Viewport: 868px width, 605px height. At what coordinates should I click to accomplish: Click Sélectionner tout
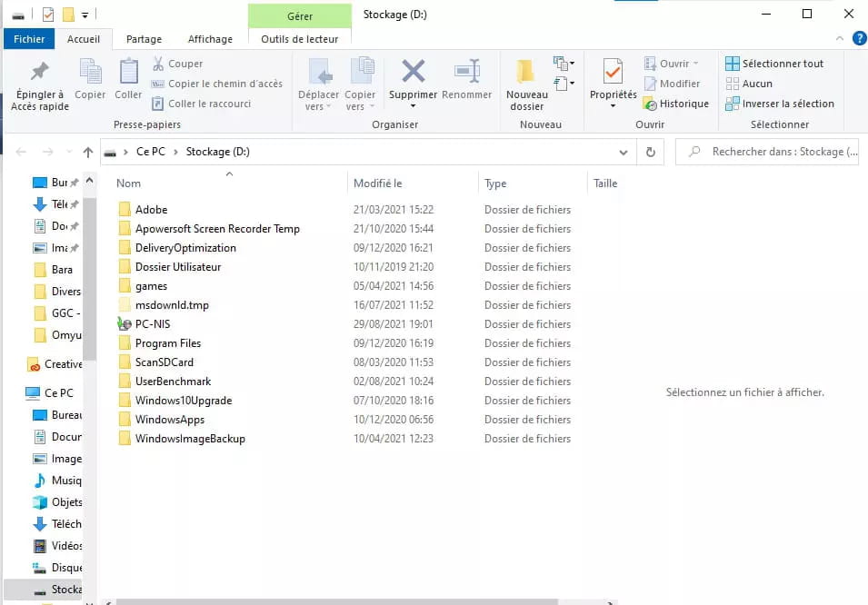coord(774,64)
